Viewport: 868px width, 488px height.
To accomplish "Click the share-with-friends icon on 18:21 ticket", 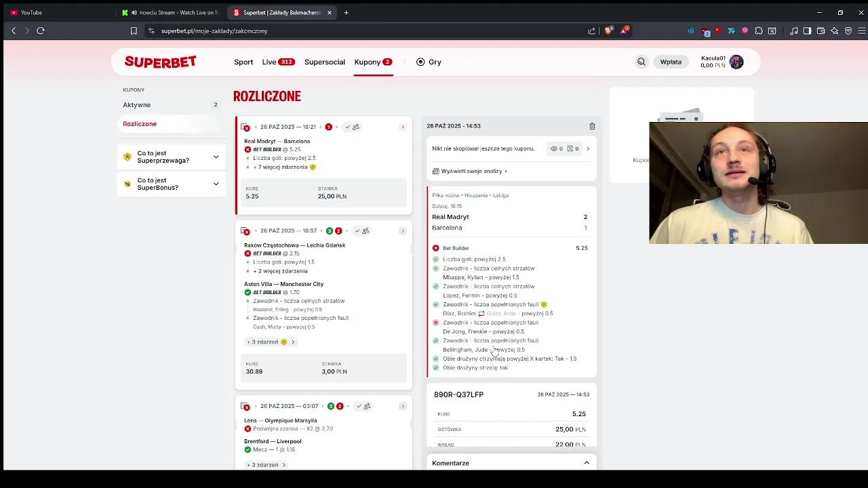I will [356, 127].
